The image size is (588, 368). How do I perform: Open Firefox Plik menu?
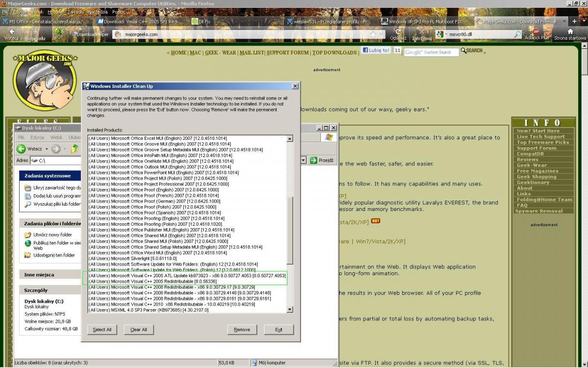click(5, 11)
